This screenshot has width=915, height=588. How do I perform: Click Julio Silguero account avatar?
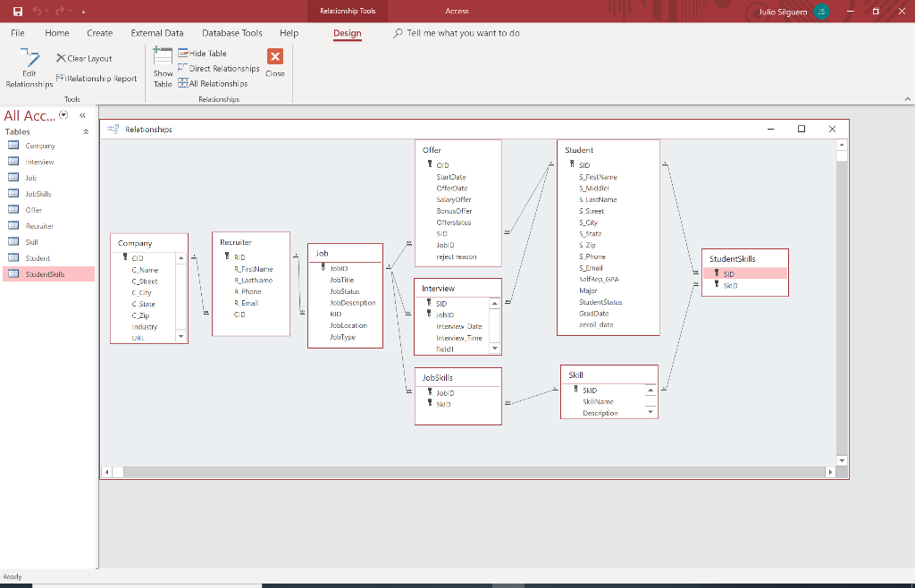click(822, 12)
